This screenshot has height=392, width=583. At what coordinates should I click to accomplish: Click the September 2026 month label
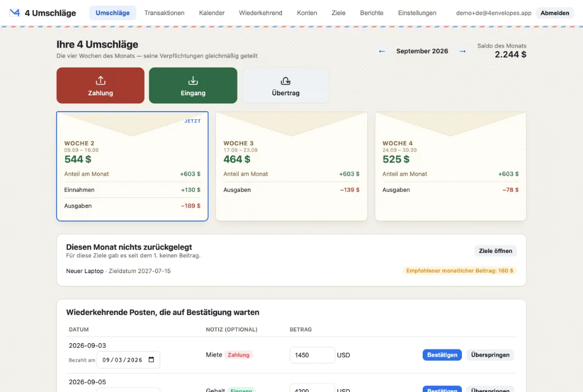pos(422,52)
